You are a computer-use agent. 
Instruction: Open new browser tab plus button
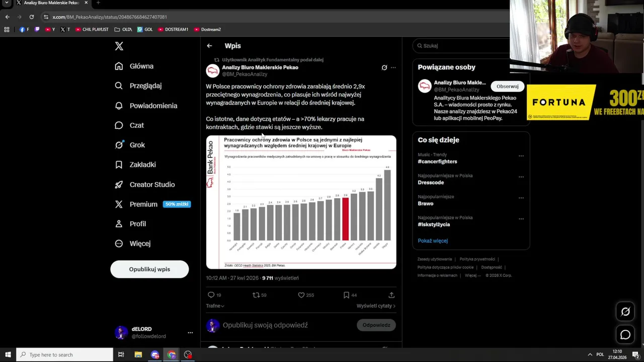(98, 3)
